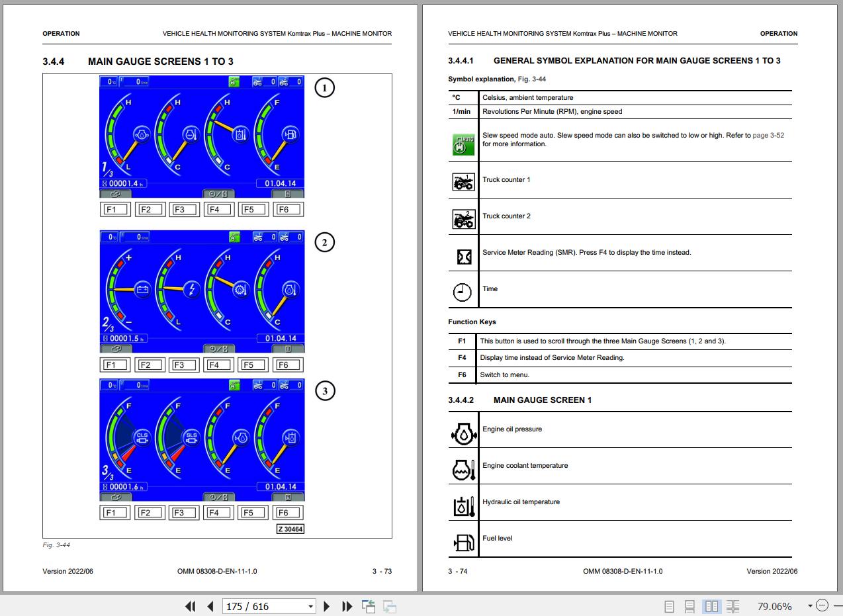Click the 79.06% zoom percentage value
843x616 pixels.
(x=774, y=606)
